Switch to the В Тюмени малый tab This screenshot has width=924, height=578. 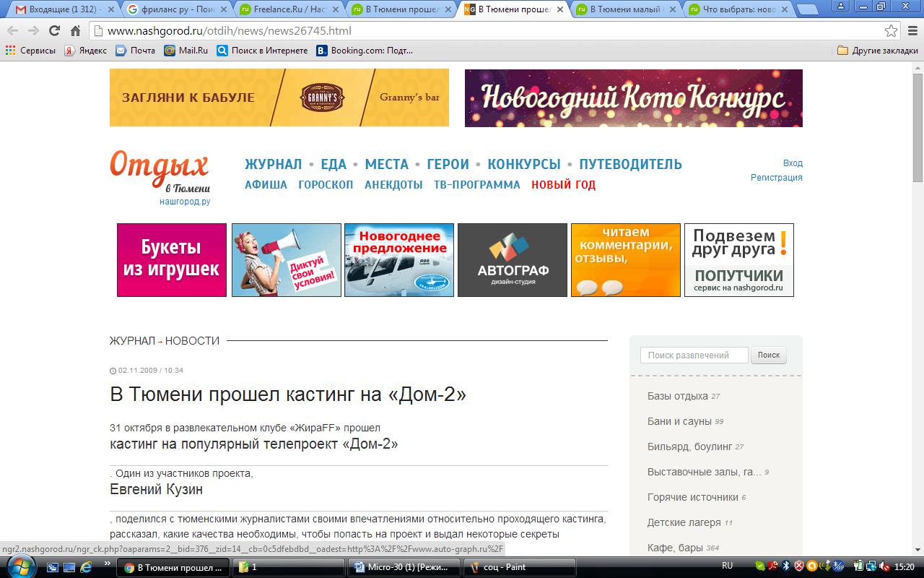point(621,9)
